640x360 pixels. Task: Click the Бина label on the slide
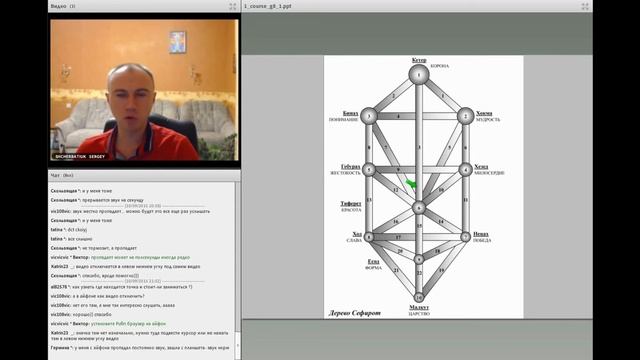click(x=351, y=113)
